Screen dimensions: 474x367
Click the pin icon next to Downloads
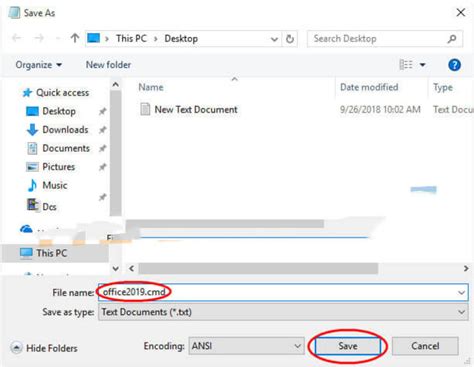pyautogui.click(x=102, y=130)
